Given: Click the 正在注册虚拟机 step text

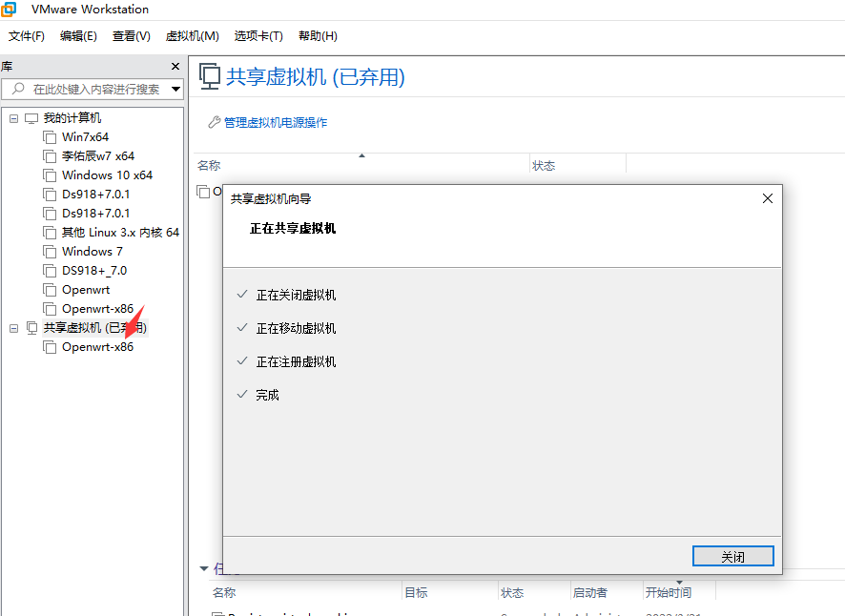Looking at the screenshot, I should [x=296, y=362].
